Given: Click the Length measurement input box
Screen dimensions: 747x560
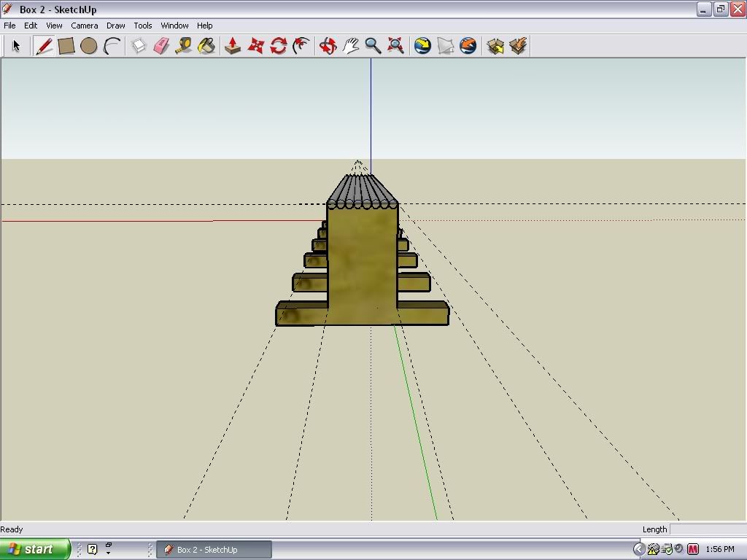Looking at the screenshot, I should [x=707, y=529].
